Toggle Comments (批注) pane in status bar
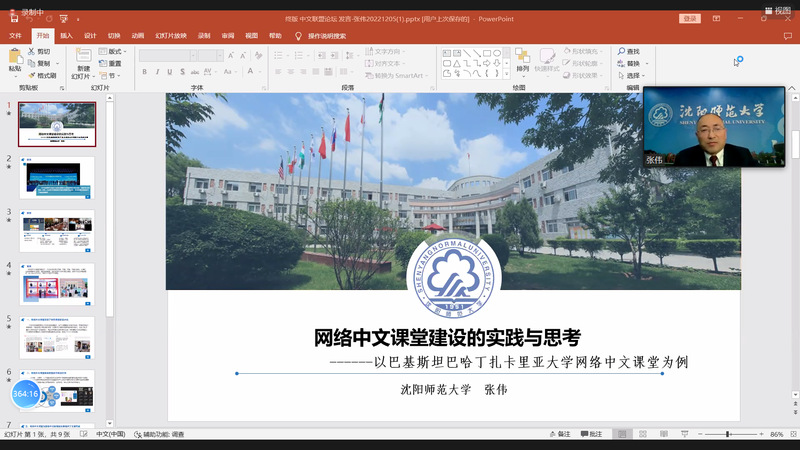The image size is (800, 450). 591,434
